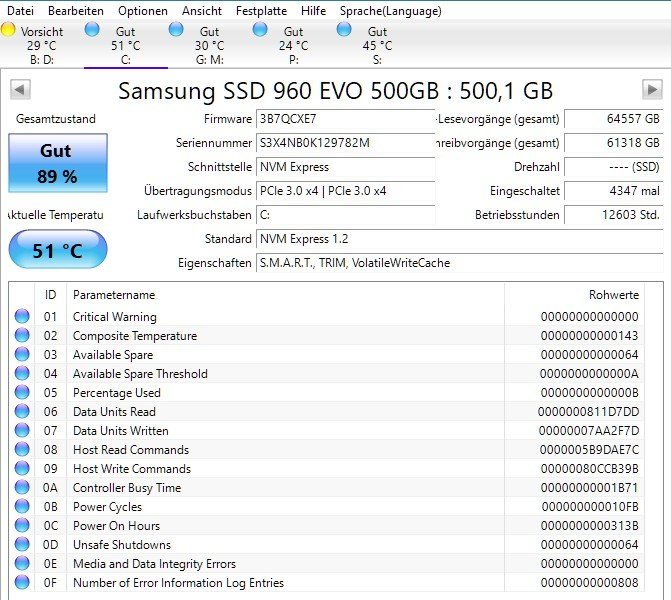Open the Festplatte menu

(x=261, y=11)
